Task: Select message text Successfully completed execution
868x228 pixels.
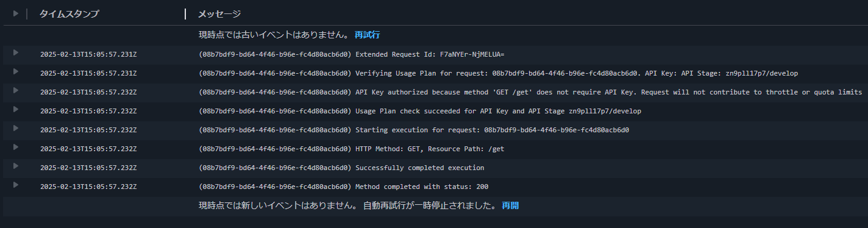Action: (420, 168)
